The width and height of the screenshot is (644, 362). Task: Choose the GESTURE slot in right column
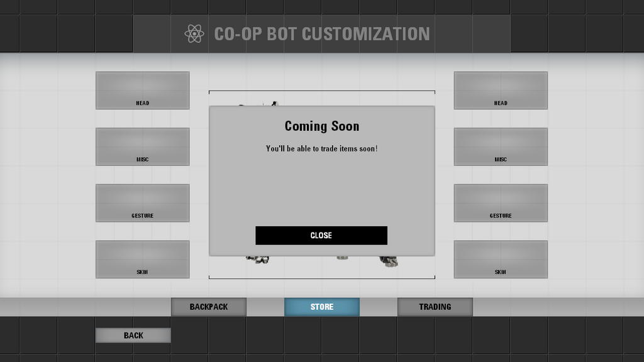pos(501,203)
